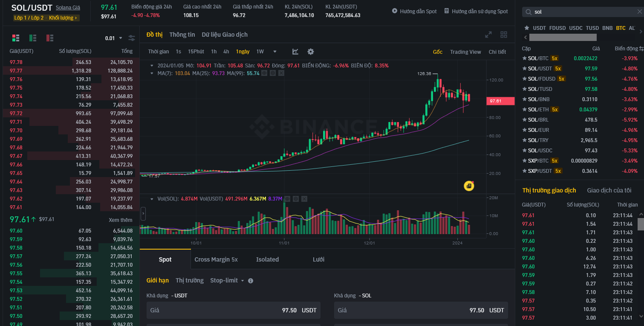This screenshot has height=326, width=644.
Task: Show sell orders only view (red icon)
Action: point(50,38)
